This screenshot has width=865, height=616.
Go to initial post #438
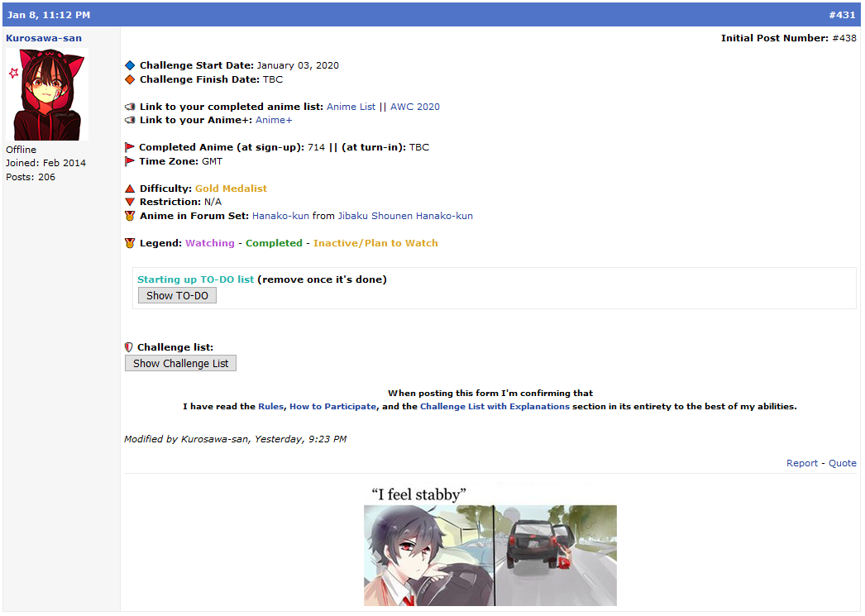point(843,38)
